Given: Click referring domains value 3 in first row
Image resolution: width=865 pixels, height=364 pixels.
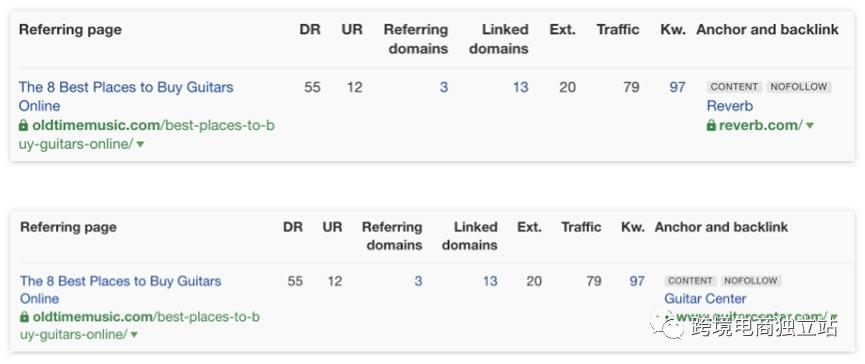Looking at the screenshot, I should (x=444, y=87).
